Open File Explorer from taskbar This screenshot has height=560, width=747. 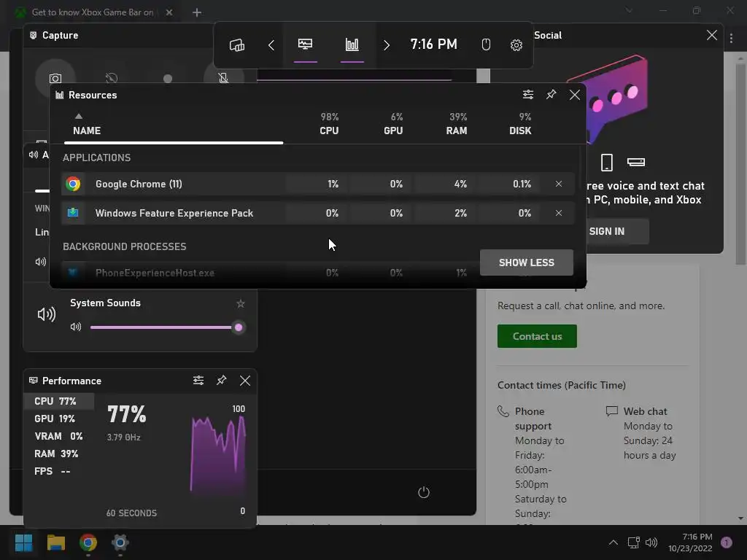pyautogui.click(x=55, y=542)
